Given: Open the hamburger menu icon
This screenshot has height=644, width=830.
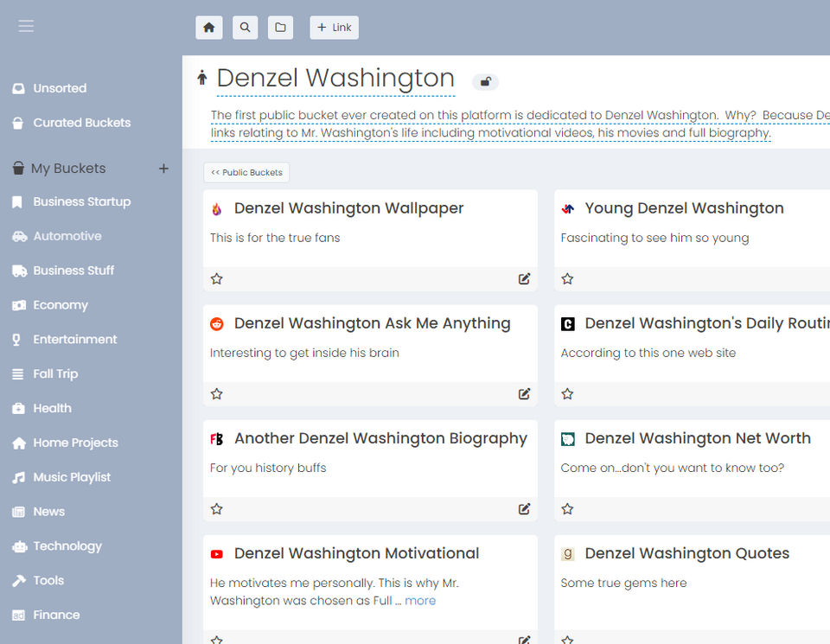Looking at the screenshot, I should click(x=26, y=26).
